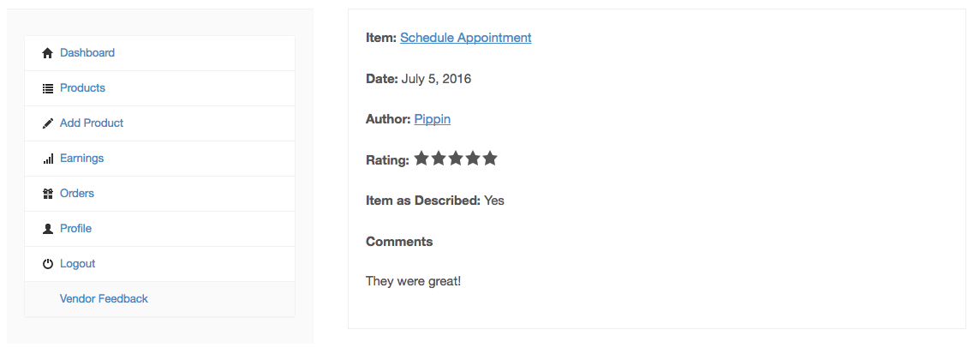Click the Logout power icon

point(48,264)
